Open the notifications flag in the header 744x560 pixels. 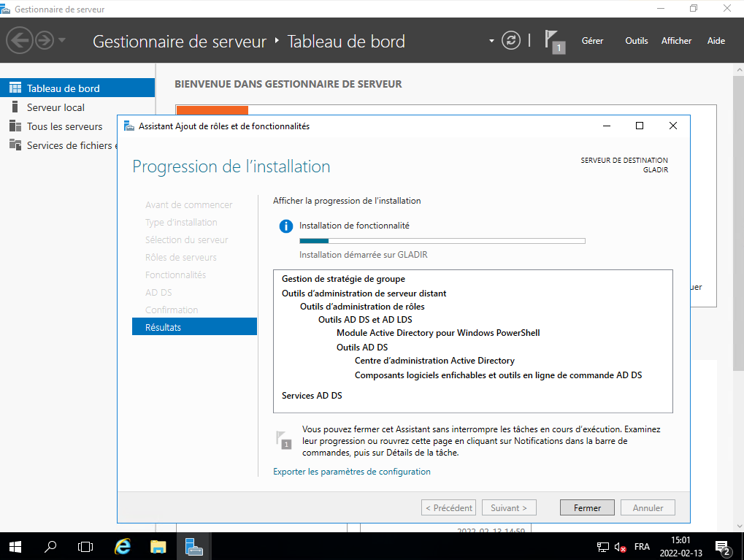pyautogui.click(x=555, y=42)
